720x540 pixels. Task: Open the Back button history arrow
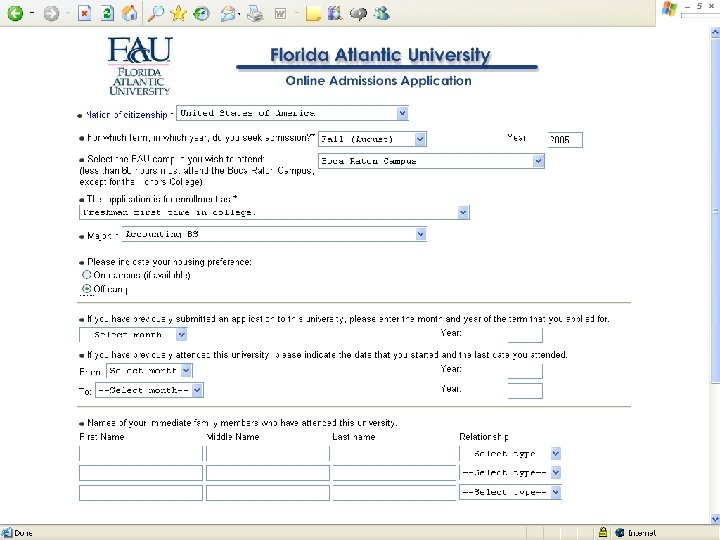pos(32,13)
